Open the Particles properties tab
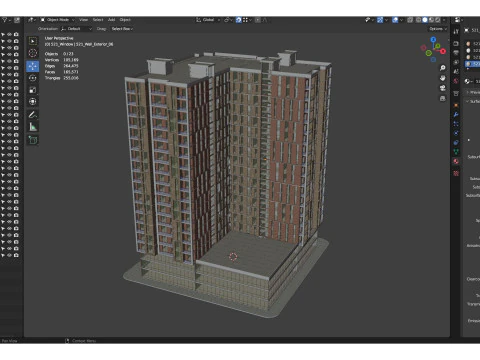The height and width of the screenshot is (360, 480). pyautogui.click(x=456, y=124)
